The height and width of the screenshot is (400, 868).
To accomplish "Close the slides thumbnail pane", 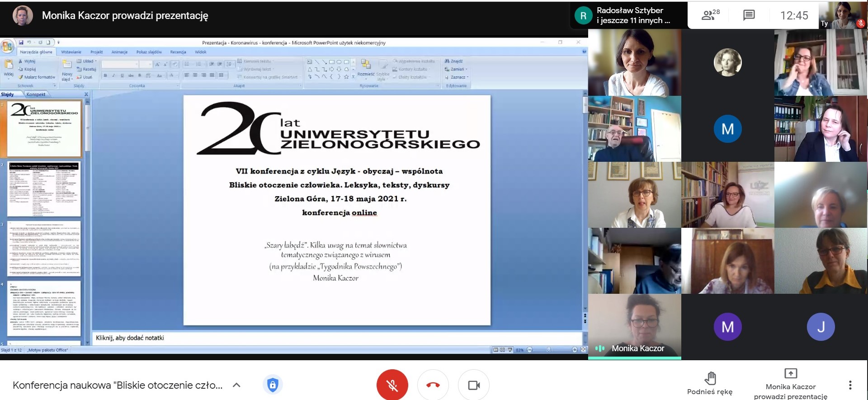I will 86,94.
